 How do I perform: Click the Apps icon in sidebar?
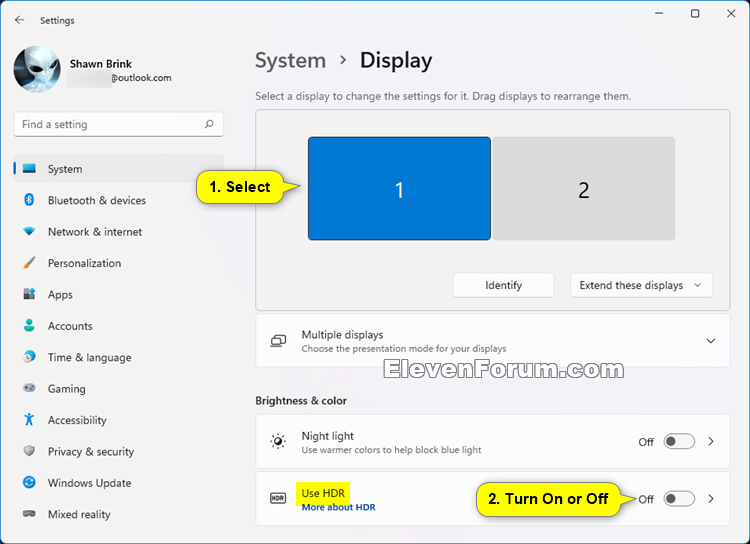click(29, 294)
